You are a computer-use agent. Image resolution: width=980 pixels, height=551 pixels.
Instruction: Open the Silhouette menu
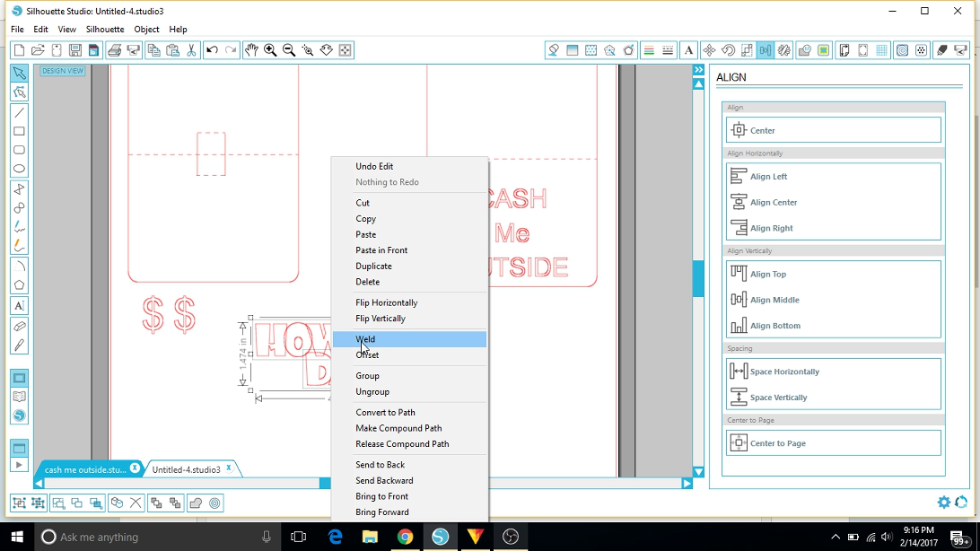coord(105,30)
